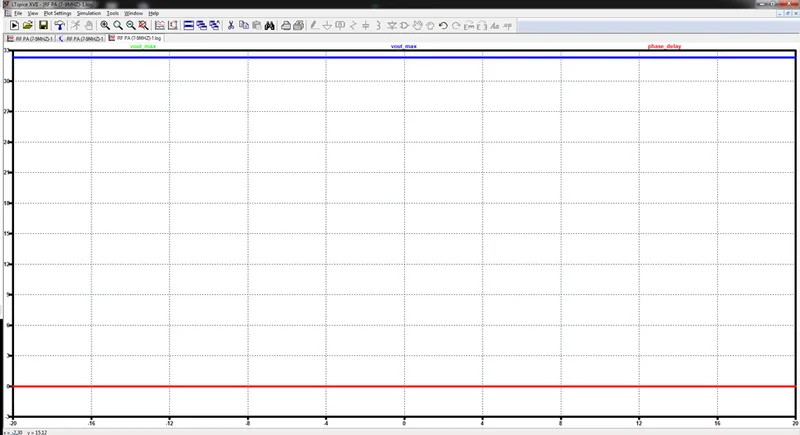Click the x-axis value 0 label

pos(404,423)
